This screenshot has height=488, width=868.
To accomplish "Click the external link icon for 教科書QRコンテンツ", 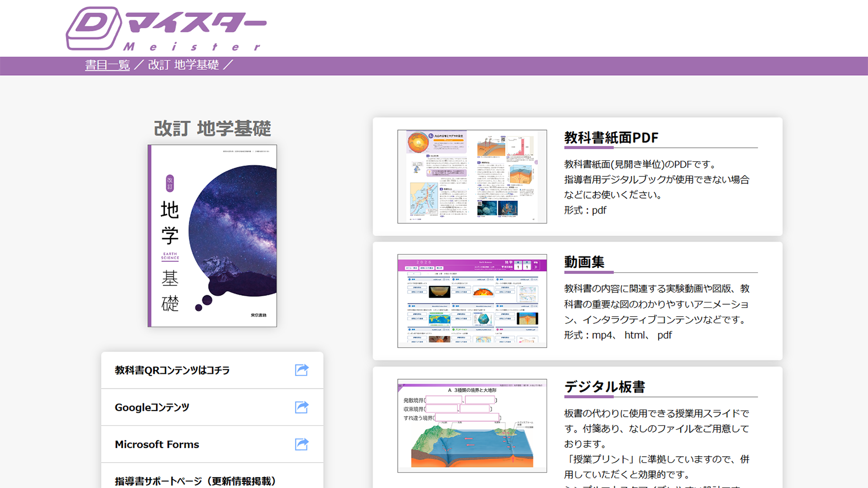I will coord(302,370).
